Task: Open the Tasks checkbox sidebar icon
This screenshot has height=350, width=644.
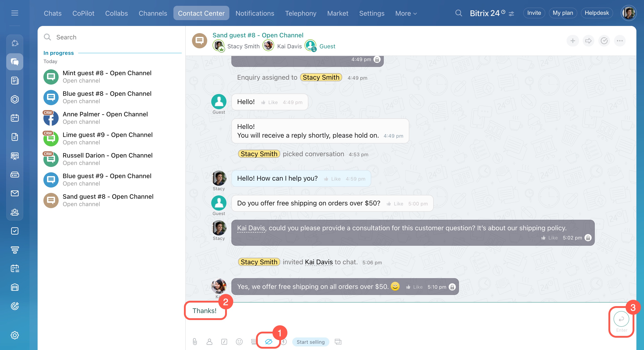Action: (15, 231)
